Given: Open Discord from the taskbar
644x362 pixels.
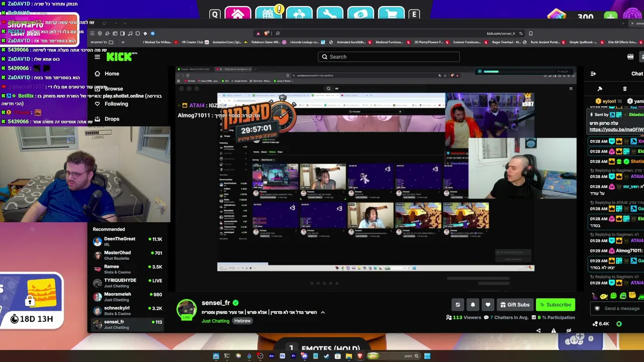Looking at the screenshot, I should pyautogui.click(x=304, y=356).
